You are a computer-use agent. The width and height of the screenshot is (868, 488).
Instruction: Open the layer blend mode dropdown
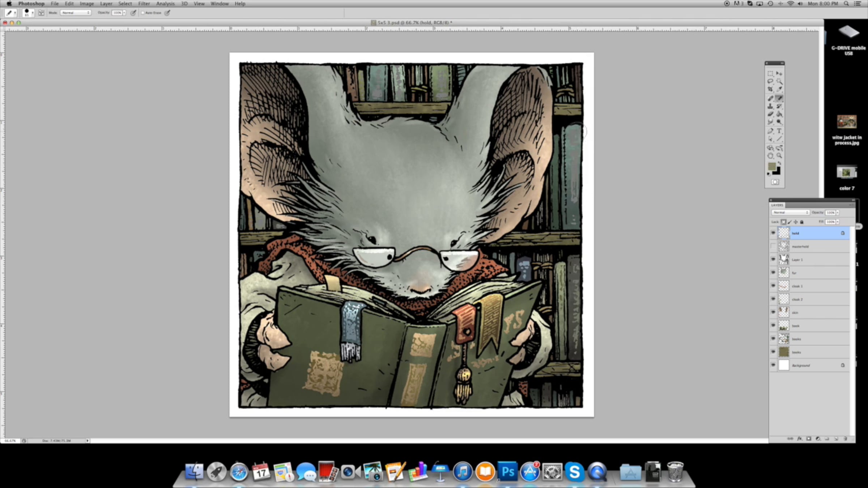[x=790, y=213]
